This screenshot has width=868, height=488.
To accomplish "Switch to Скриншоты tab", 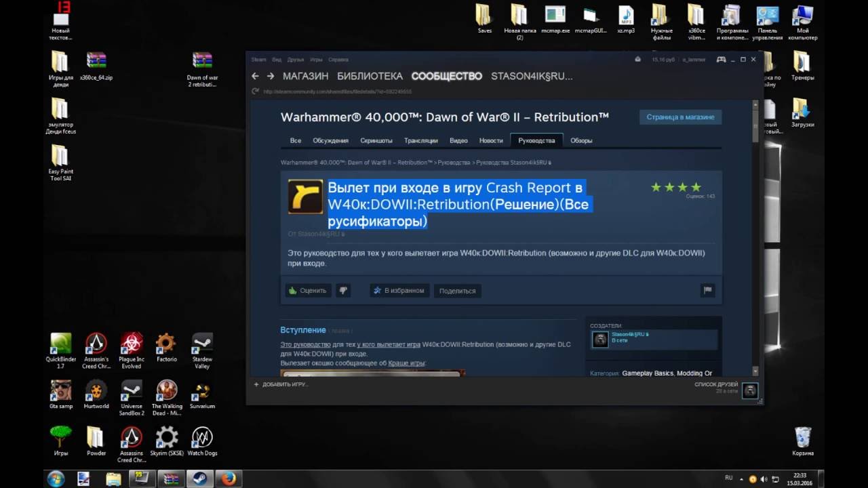I will pos(376,140).
